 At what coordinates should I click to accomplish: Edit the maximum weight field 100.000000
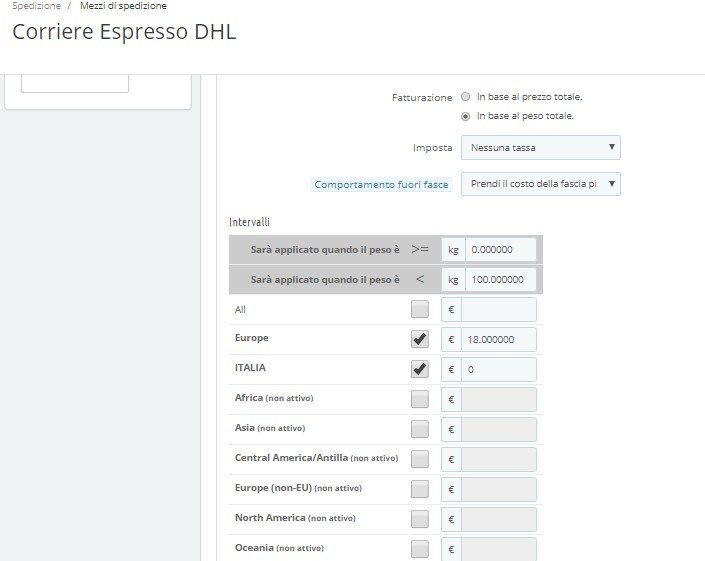500,280
